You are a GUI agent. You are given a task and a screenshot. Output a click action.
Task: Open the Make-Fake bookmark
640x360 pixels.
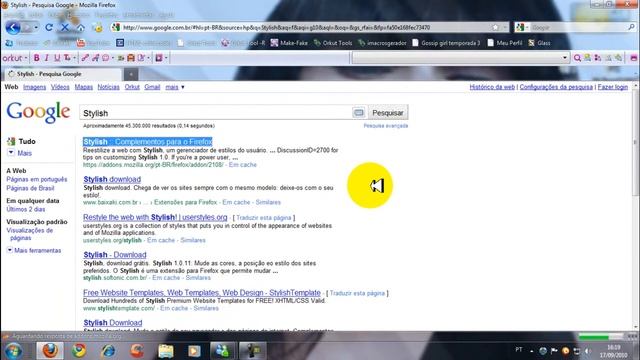pos(289,43)
